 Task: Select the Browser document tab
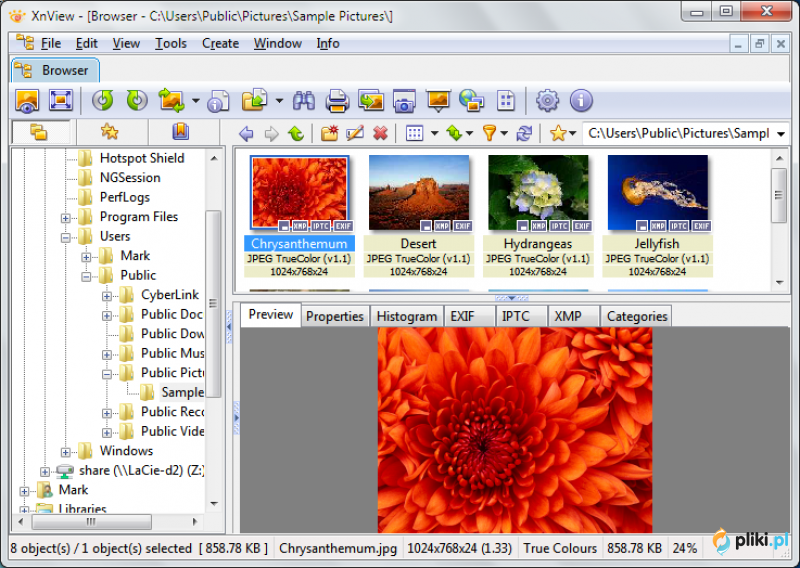click(55, 70)
